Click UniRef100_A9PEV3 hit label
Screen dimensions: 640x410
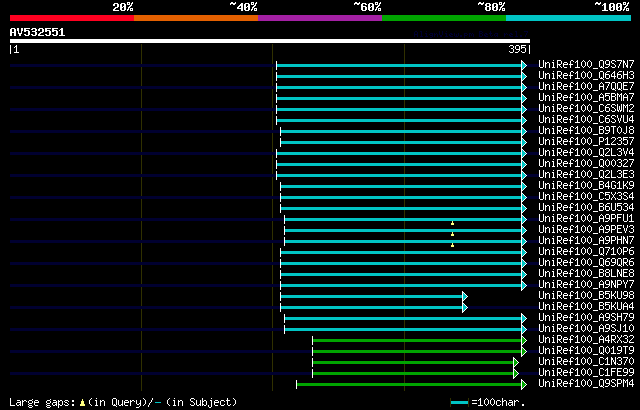586,230
